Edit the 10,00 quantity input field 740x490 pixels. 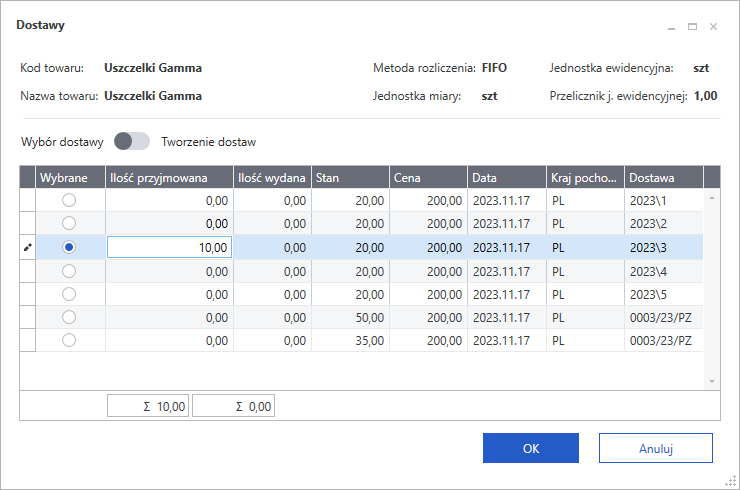pos(169,248)
